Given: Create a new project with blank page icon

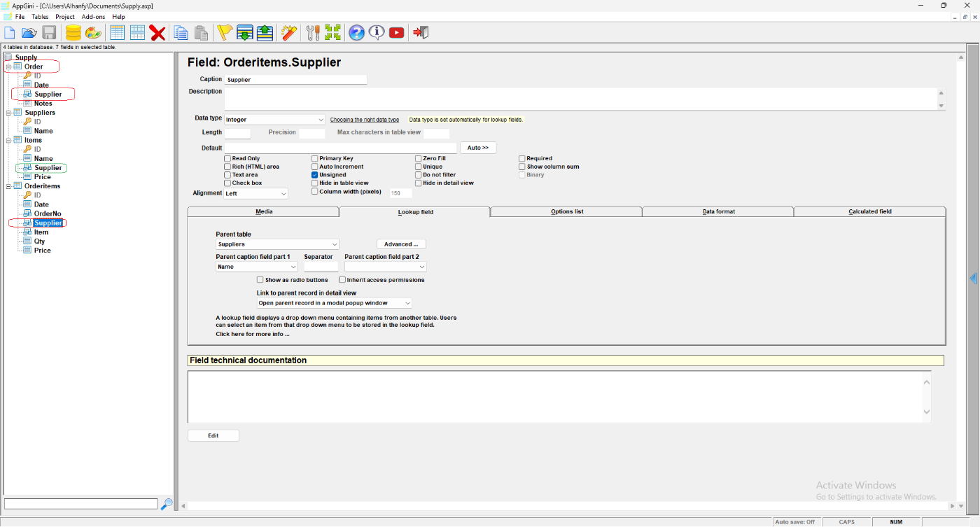Looking at the screenshot, I should (x=10, y=33).
